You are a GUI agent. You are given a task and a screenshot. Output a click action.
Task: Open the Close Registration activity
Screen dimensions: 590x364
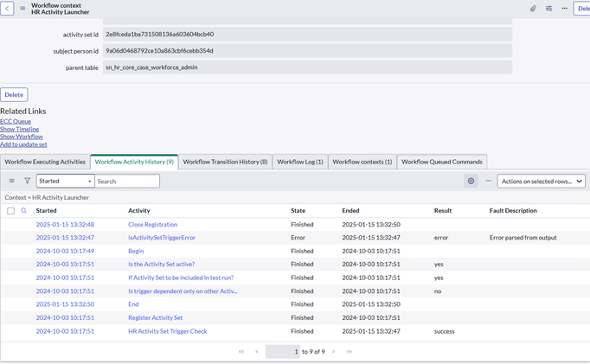coord(153,225)
